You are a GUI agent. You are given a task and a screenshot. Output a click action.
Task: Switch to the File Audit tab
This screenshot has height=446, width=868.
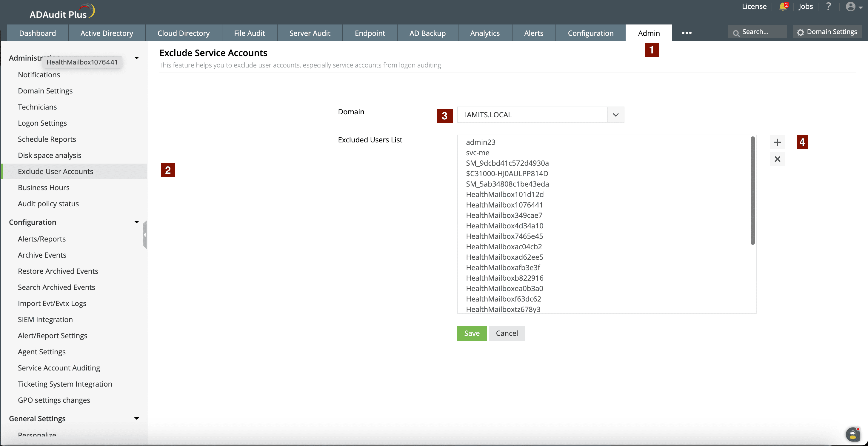tap(249, 33)
